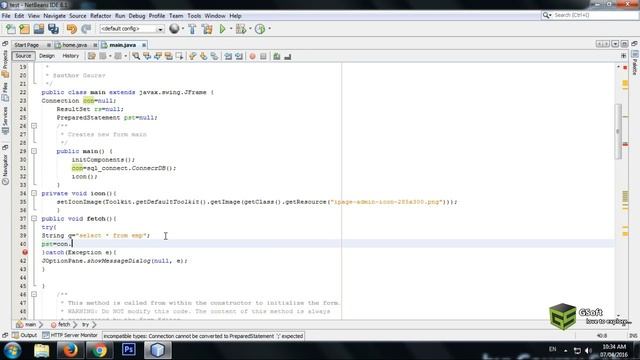Image resolution: width=640 pixels, height=360 pixels.
Task: Toggle Highlight Search icon
Action: tap(169, 56)
